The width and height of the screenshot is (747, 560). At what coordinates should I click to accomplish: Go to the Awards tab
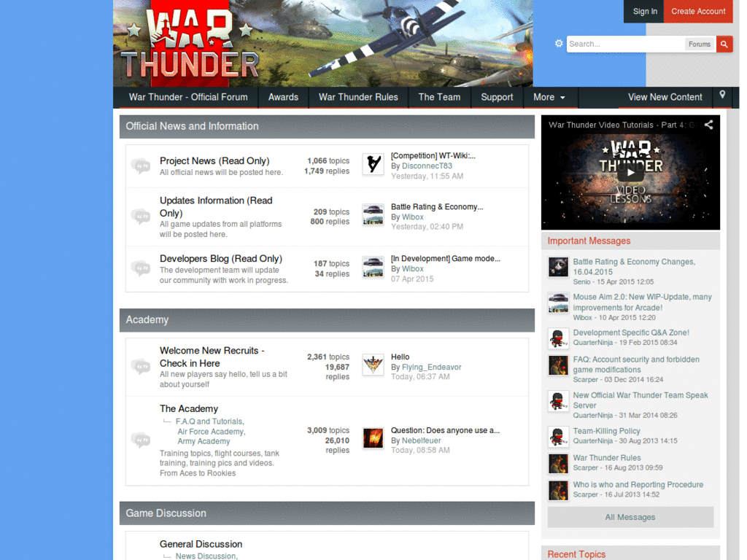tap(283, 97)
